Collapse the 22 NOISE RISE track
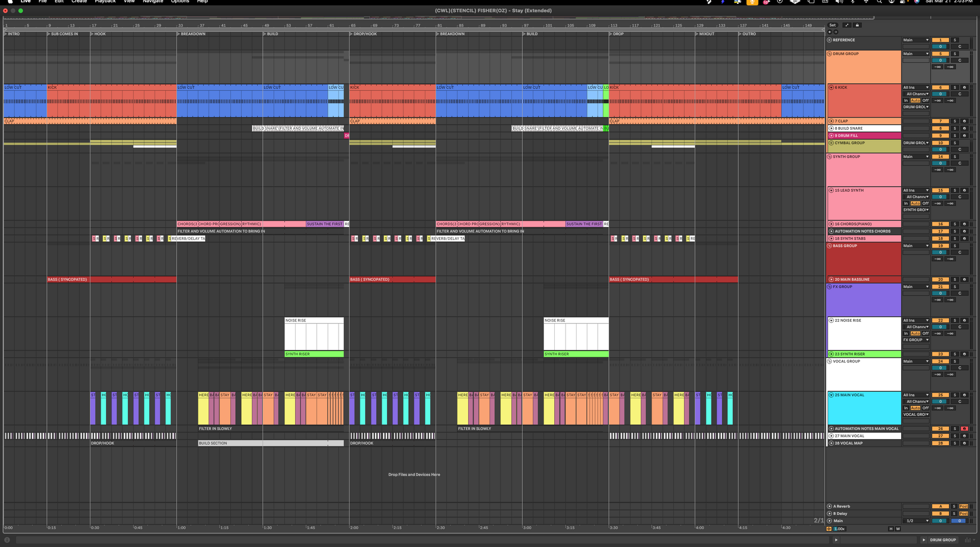Image resolution: width=980 pixels, height=547 pixels. [831, 321]
